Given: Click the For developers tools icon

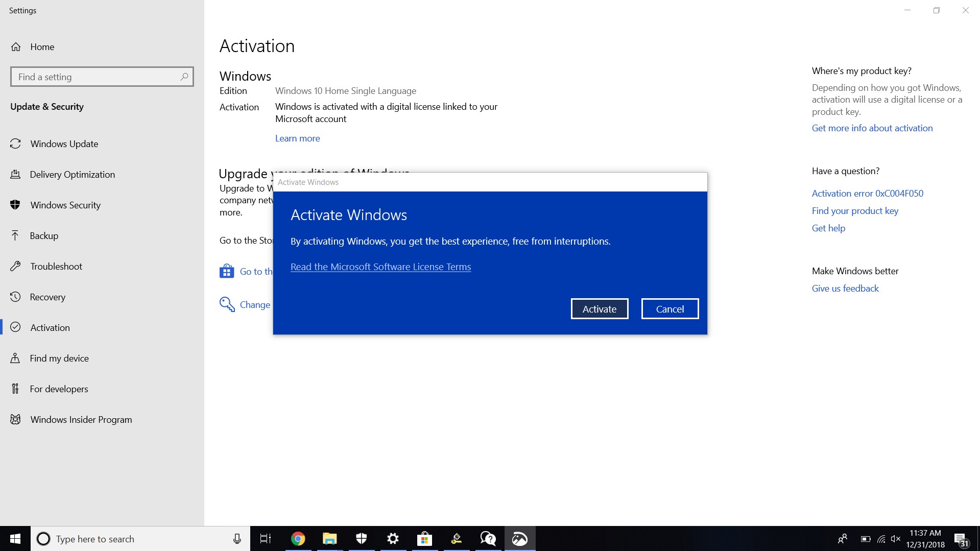Looking at the screenshot, I should pos(16,389).
